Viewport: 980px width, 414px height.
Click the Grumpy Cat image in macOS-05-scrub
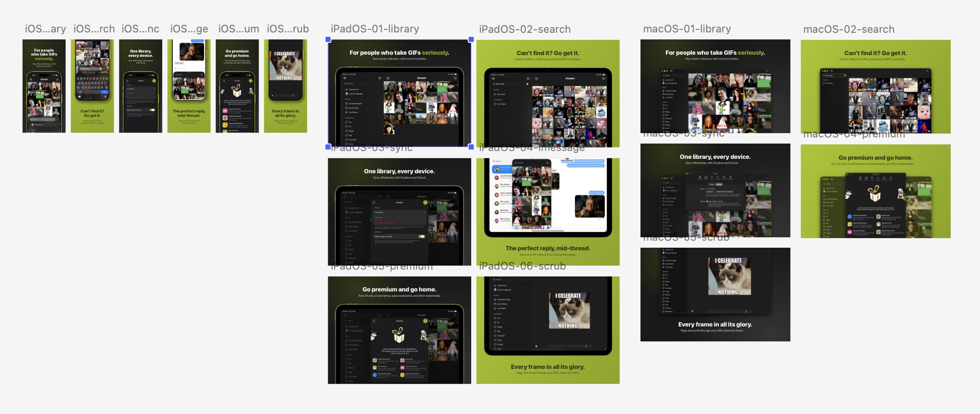729,276
